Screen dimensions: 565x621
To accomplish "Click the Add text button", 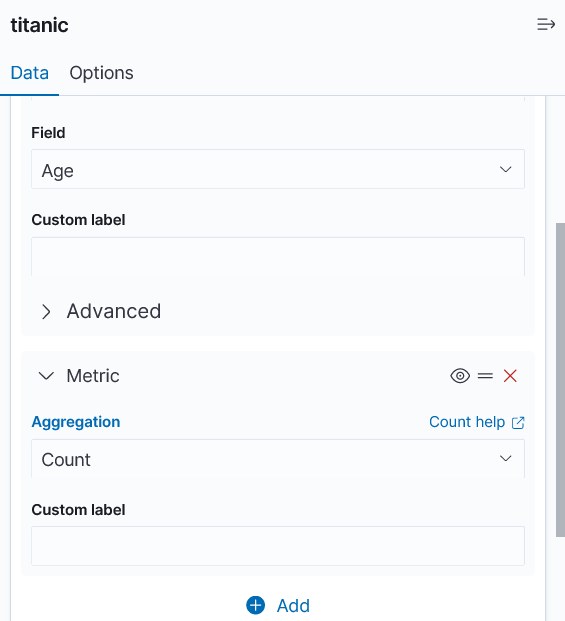I will coord(293,606).
